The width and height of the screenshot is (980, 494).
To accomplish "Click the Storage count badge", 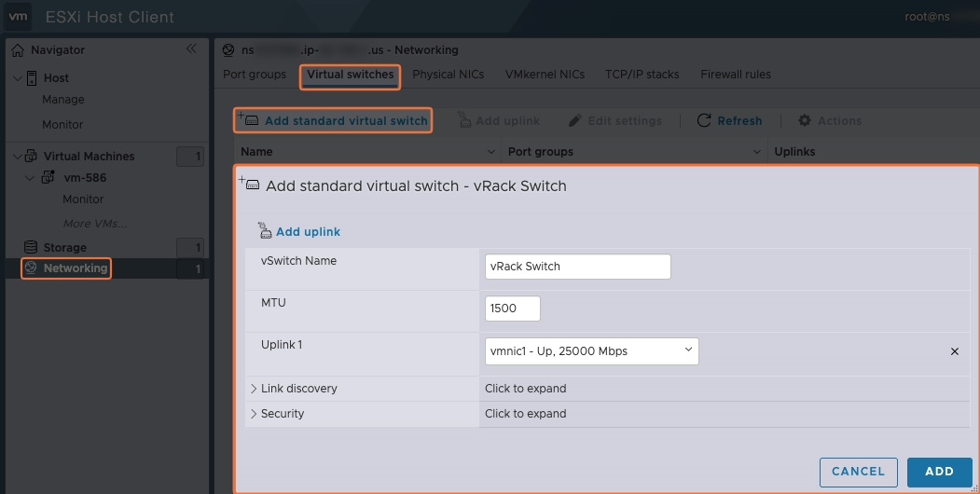I will 190,248.
